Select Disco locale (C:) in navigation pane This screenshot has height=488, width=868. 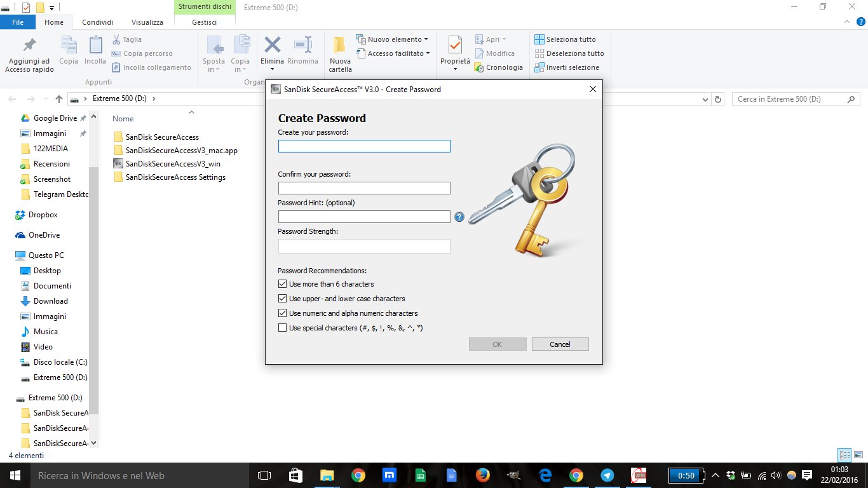click(x=54, y=362)
